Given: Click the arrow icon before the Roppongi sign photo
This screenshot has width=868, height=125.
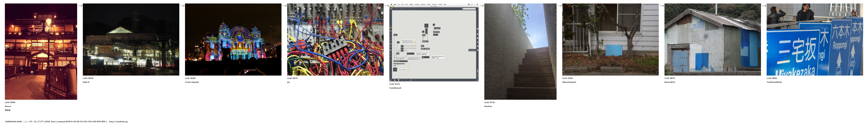Looking at the screenshot, I should [x=764, y=6].
